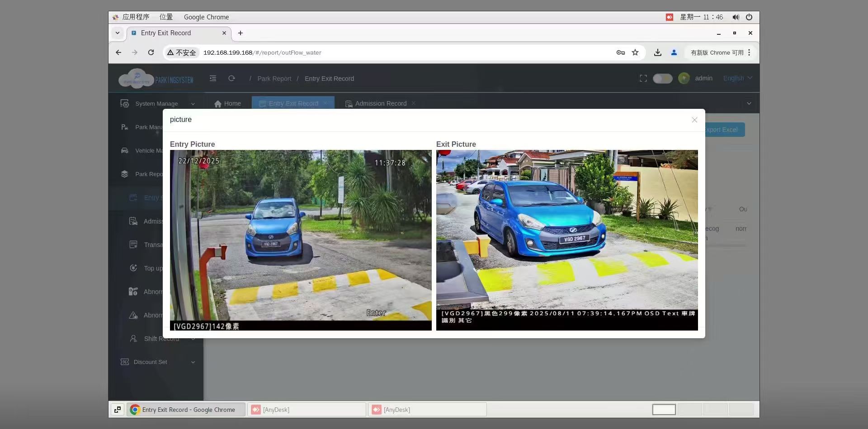Click the new Chrome version available button
The image size is (868, 429).
tap(721, 52)
